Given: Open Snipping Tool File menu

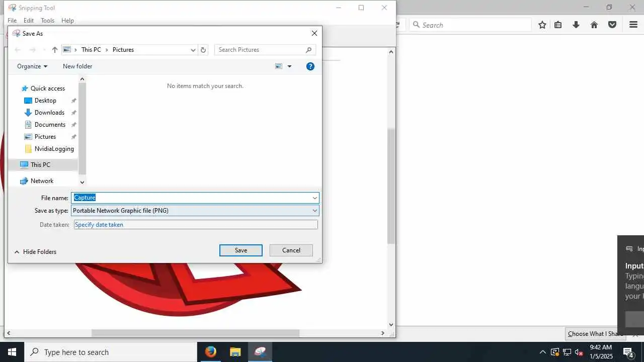Looking at the screenshot, I should tap(12, 21).
